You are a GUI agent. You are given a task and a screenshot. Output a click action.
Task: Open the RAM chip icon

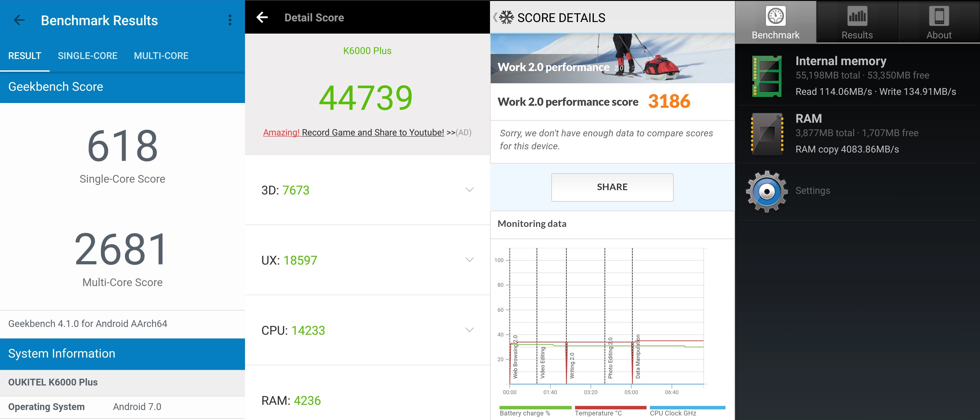pyautogui.click(x=767, y=134)
